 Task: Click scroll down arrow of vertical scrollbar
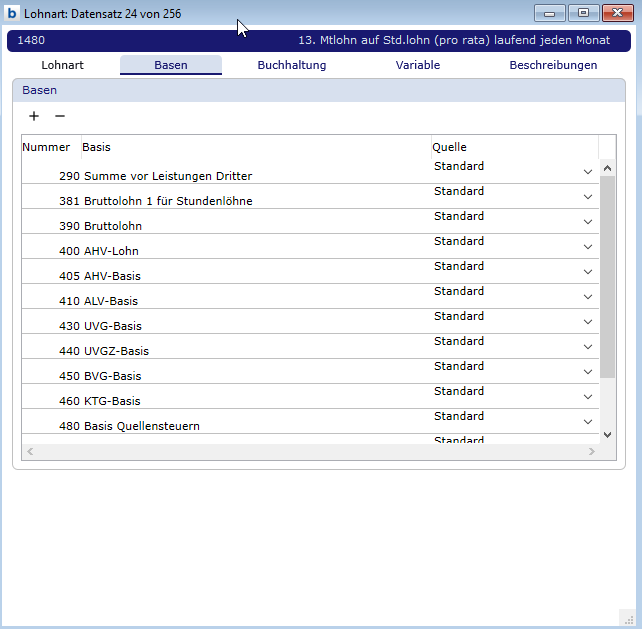tap(607, 435)
